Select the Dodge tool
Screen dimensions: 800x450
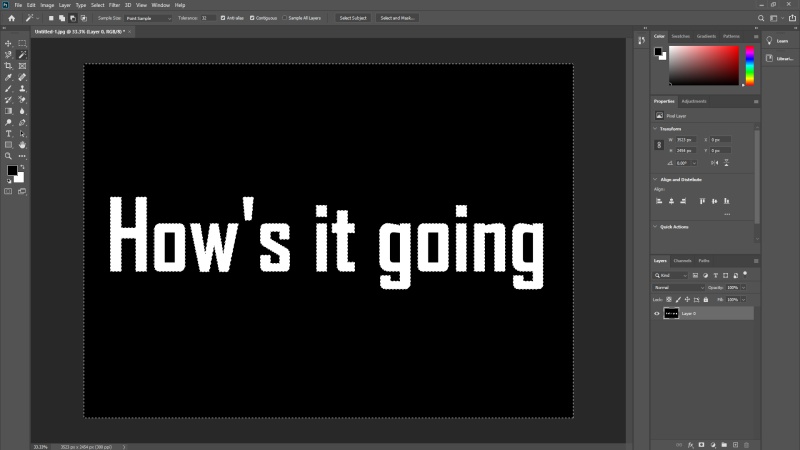[x=8, y=122]
